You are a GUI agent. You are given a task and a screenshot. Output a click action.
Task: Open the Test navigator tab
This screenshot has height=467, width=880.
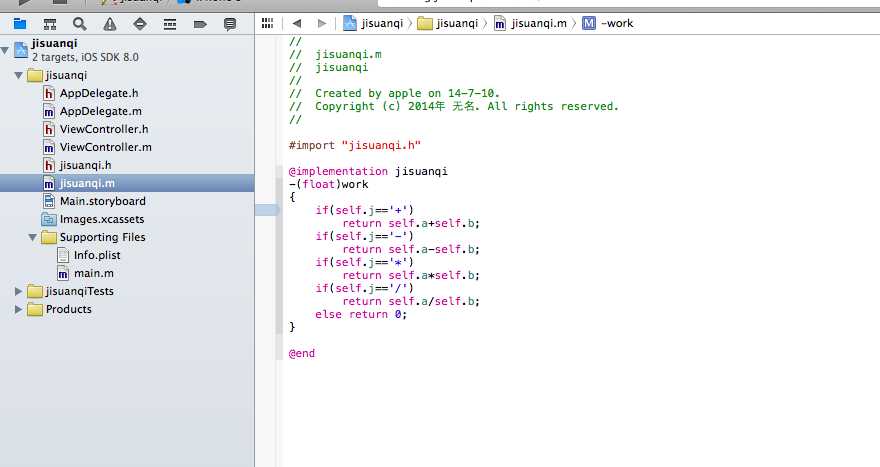point(140,24)
